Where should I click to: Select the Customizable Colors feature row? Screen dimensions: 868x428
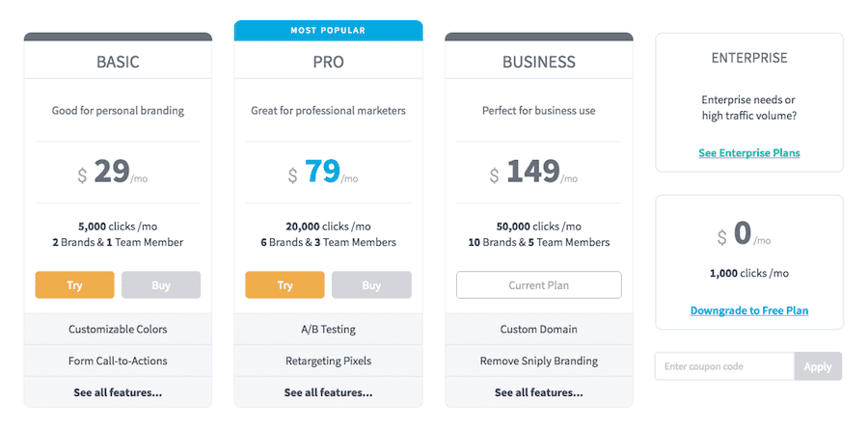tap(118, 329)
